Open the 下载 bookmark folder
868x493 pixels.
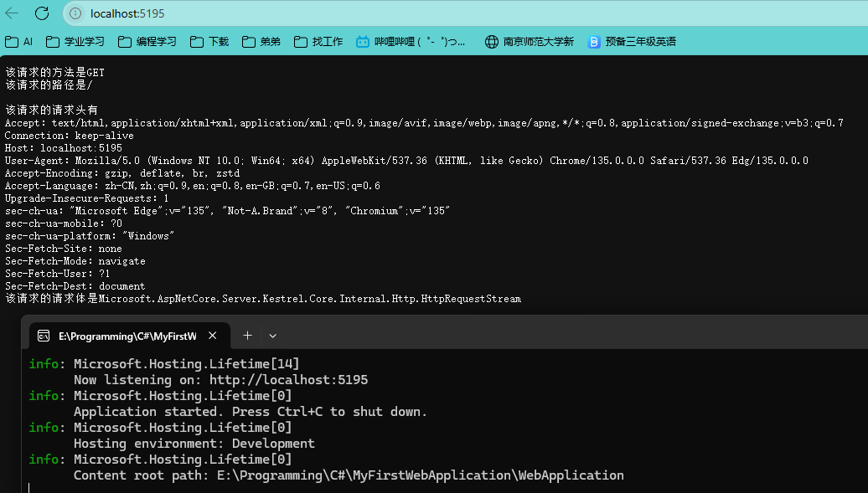pos(209,41)
